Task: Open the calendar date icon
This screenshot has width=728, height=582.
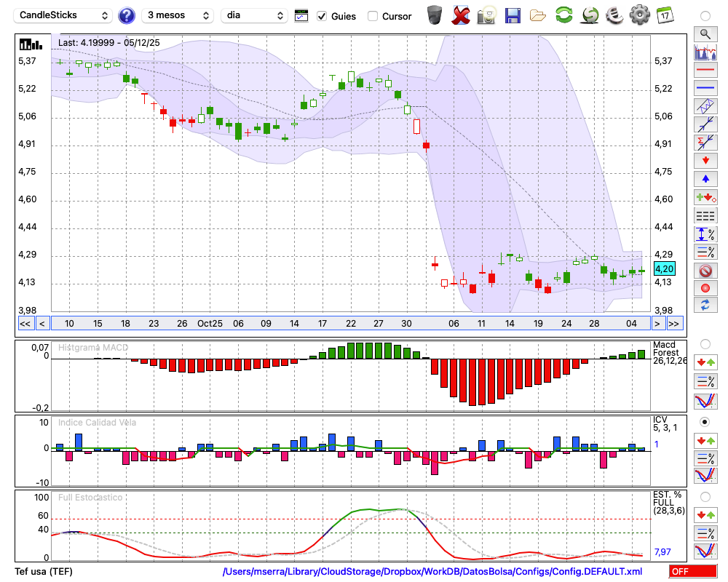Action: click(x=664, y=15)
